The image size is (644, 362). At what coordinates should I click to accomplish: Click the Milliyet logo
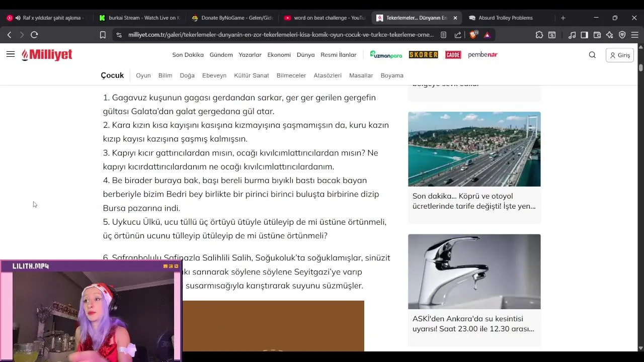[47, 55]
